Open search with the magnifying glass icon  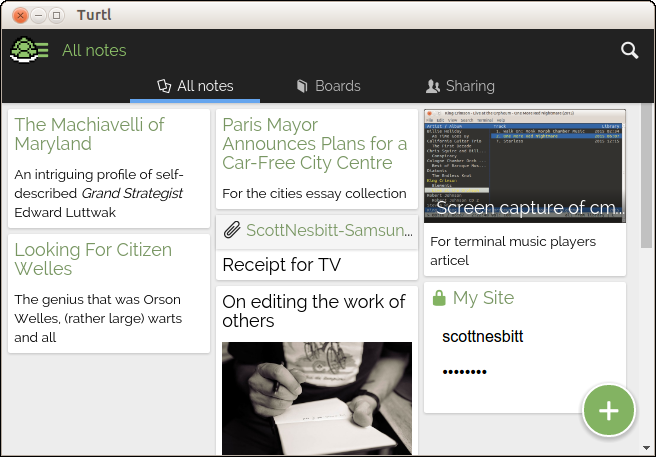[x=629, y=50]
